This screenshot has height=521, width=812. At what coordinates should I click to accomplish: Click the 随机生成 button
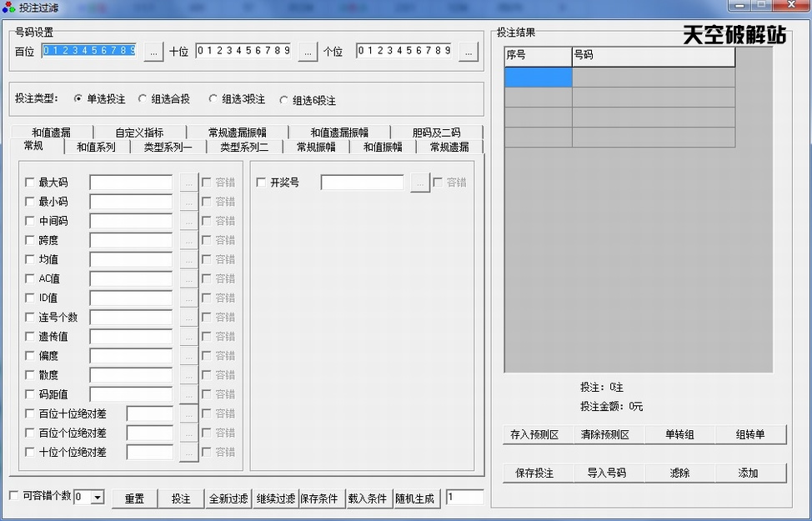[x=415, y=498]
